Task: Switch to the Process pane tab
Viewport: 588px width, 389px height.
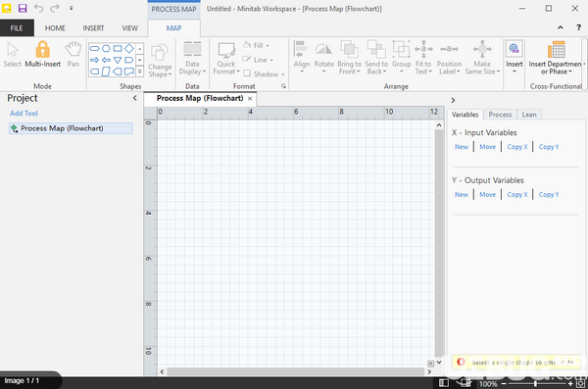Action: [500, 115]
